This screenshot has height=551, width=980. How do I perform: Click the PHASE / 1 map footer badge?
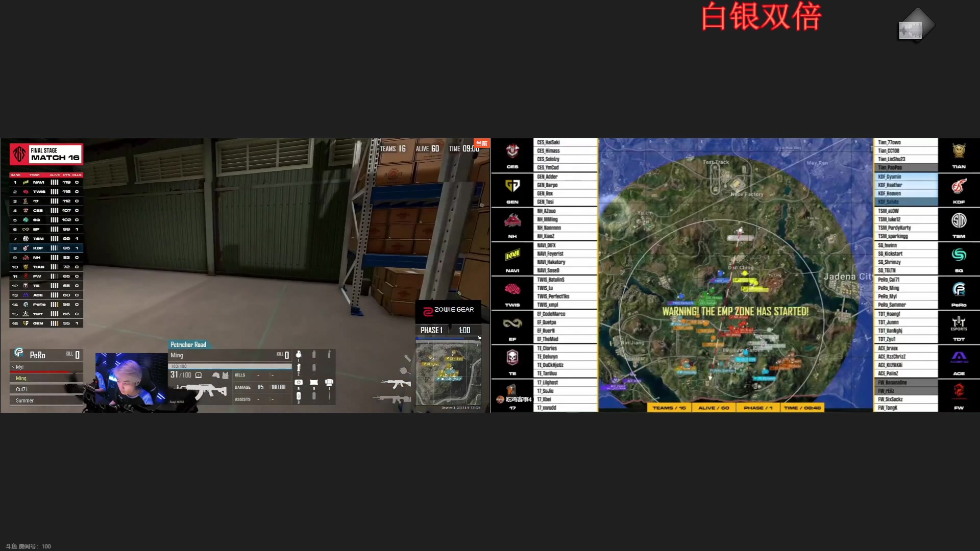(758, 408)
